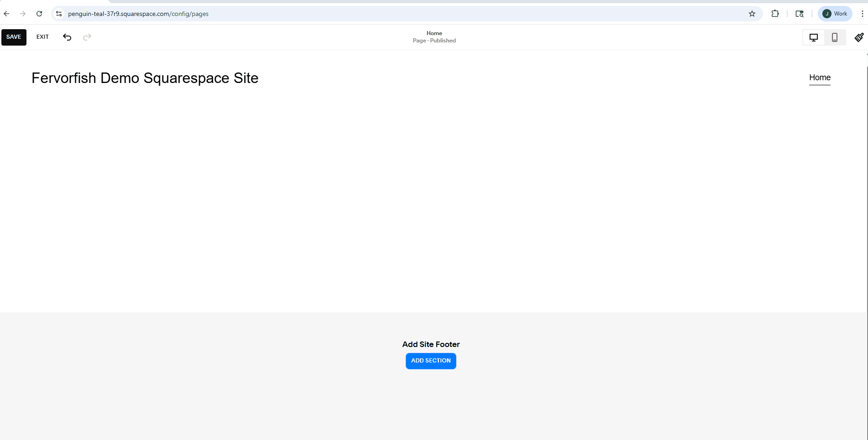Redo the last undone edit
The width and height of the screenshot is (868, 440).
click(87, 37)
